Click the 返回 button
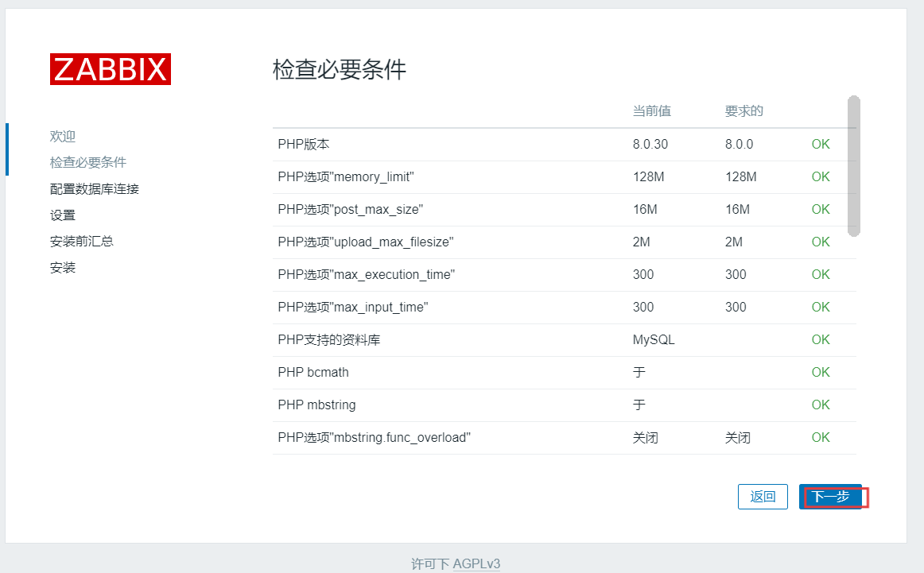 click(x=763, y=497)
